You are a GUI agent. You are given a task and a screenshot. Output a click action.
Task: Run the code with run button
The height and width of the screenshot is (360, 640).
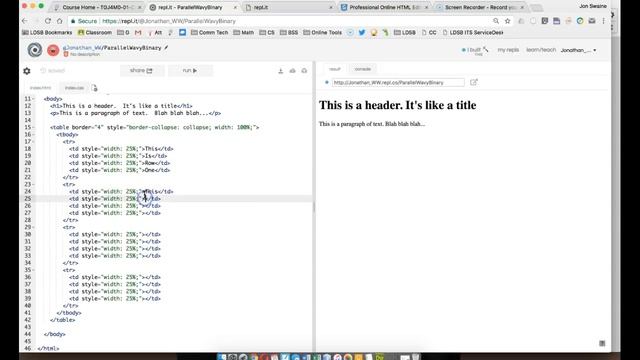click(190, 71)
